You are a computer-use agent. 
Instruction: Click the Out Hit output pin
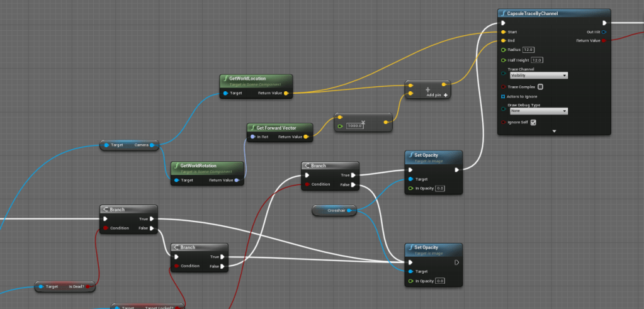pos(604,31)
